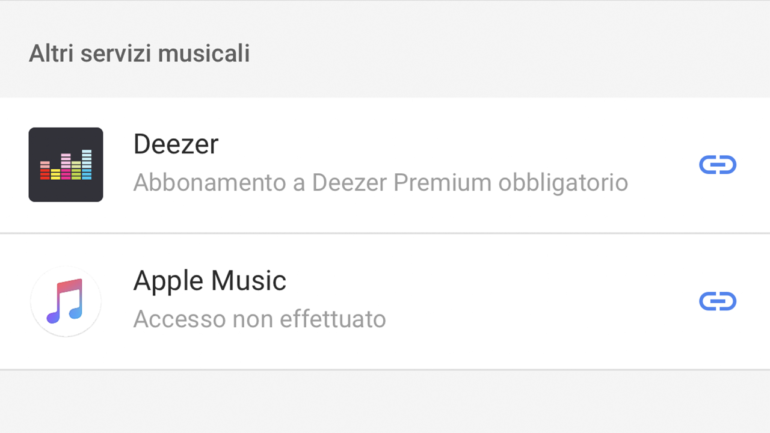
Task: Click "Abbonamento a Deezer Premium obbligatorio" text
Action: (x=381, y=183)
